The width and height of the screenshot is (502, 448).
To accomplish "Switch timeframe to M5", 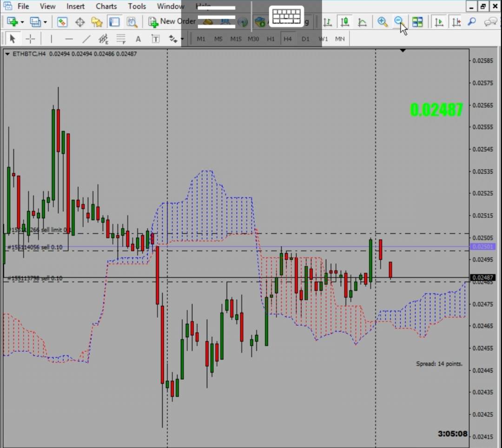I will tap(218, 39).
